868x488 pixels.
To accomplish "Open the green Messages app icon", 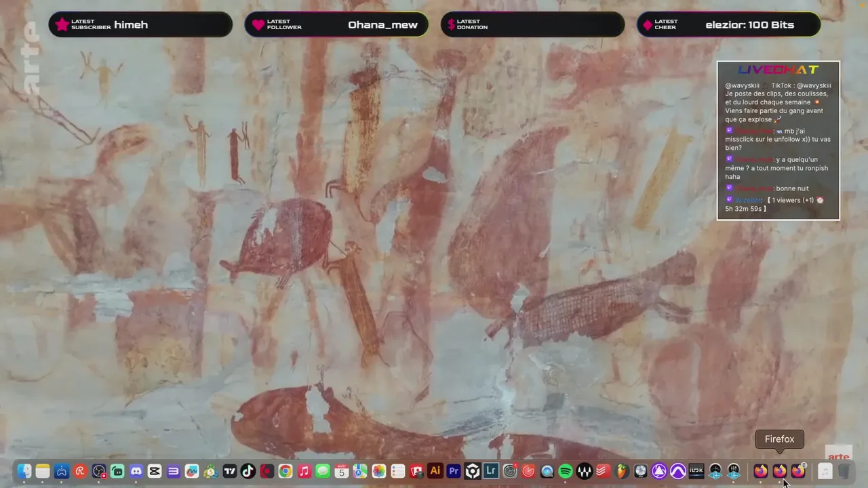I will pyautogui.click(x=323, y=471).
